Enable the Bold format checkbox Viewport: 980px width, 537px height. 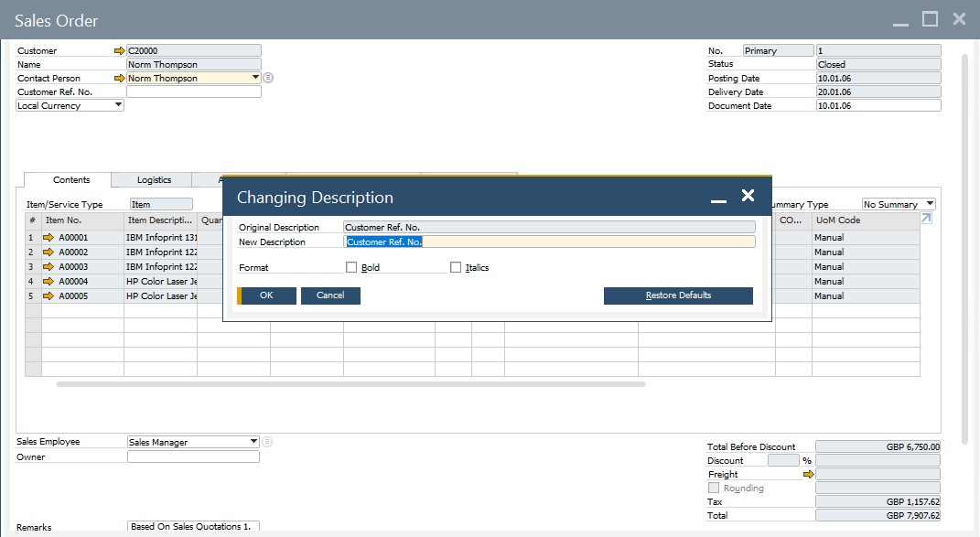pyautogui.click(x=351, y=268)
